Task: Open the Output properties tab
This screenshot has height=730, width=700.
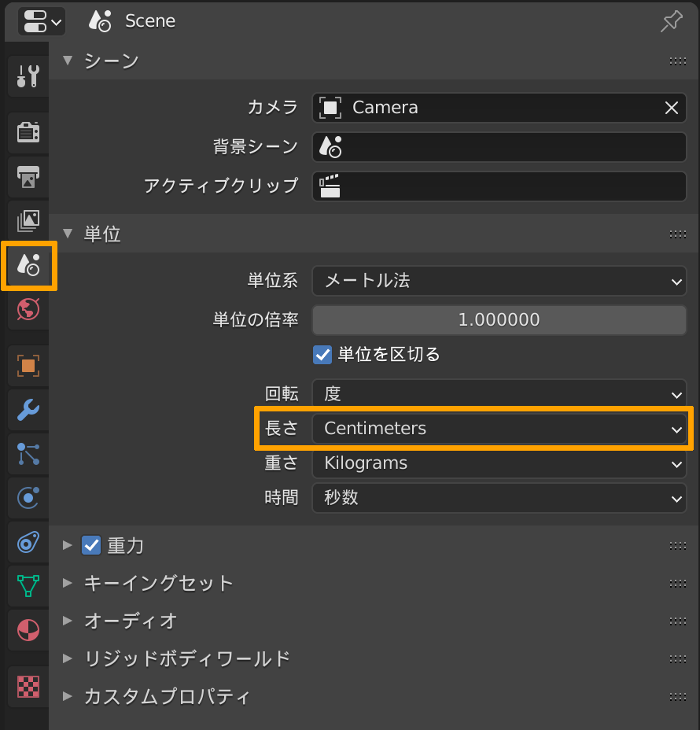Action: [x=28, y=176]
